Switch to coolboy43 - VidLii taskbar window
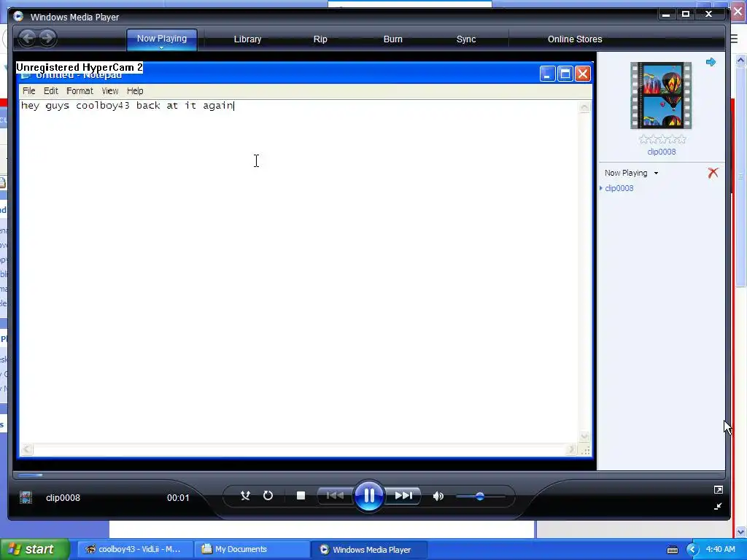The width and height of the screenshot is (747, 560). pos(135,549)
